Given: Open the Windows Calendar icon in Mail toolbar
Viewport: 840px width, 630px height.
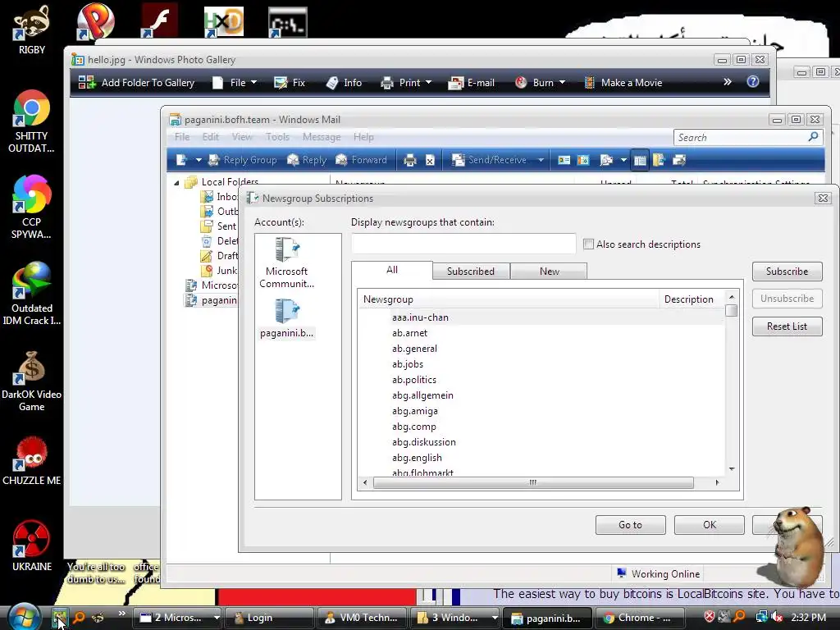Looking at the screenshot, I should (x=583, y=160).
